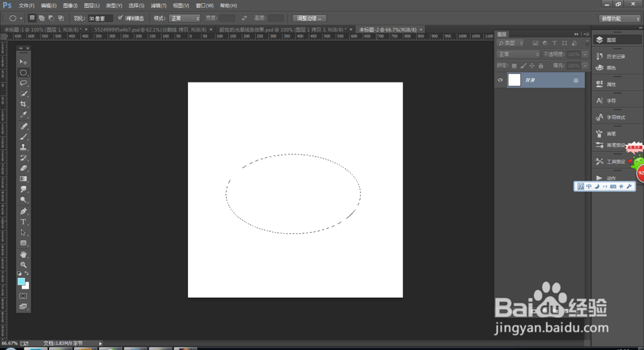
Task: Toggle type layer filter T icon
Action: coord(554,43)
